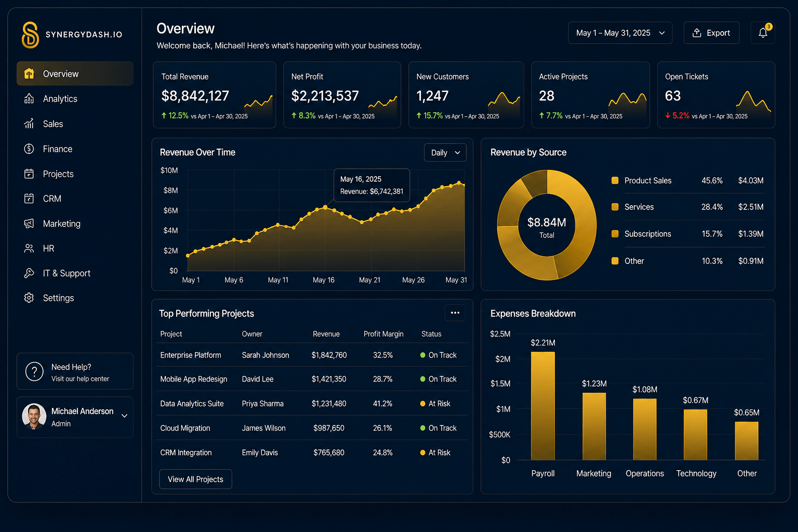The width and height of the screenshot is (798, 532).
Task: Click the SynergyDash logo icon
Action: (x=30, y=35)
